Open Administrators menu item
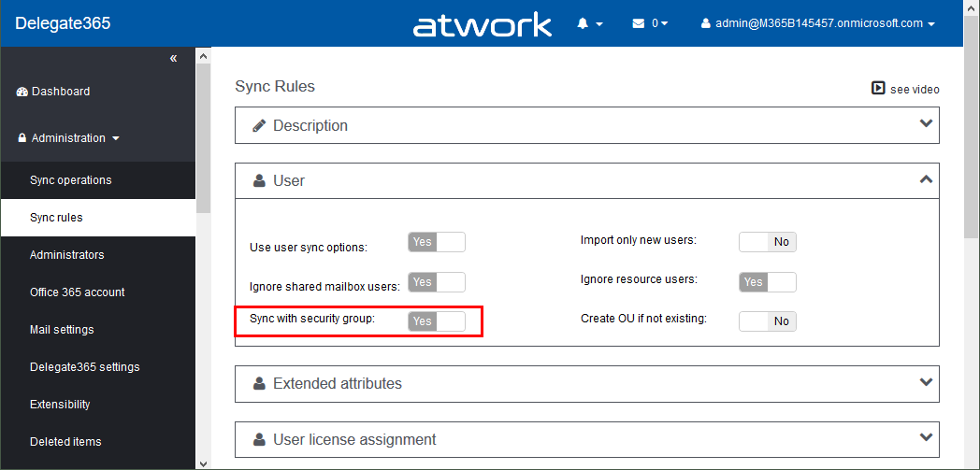The width and height of the screenshot is (980, 470). pyautogui.click(x=97, y=255)
